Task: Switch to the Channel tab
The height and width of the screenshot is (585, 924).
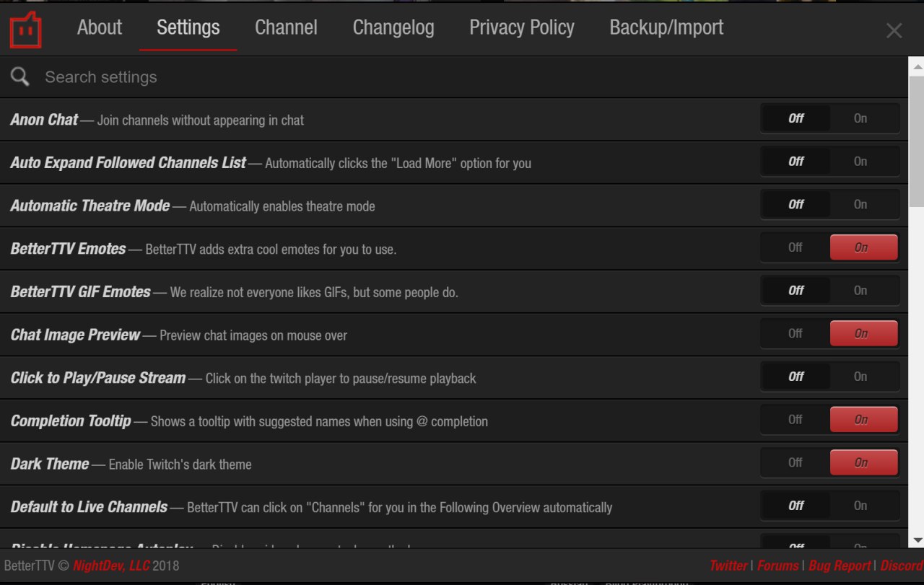Action: pyautogui.click(x=286, y=28)
